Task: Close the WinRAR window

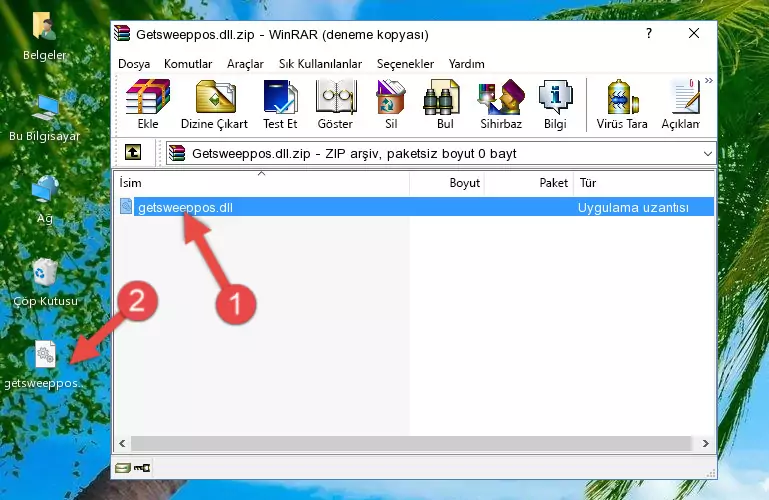Action: [x=693, y=33]
